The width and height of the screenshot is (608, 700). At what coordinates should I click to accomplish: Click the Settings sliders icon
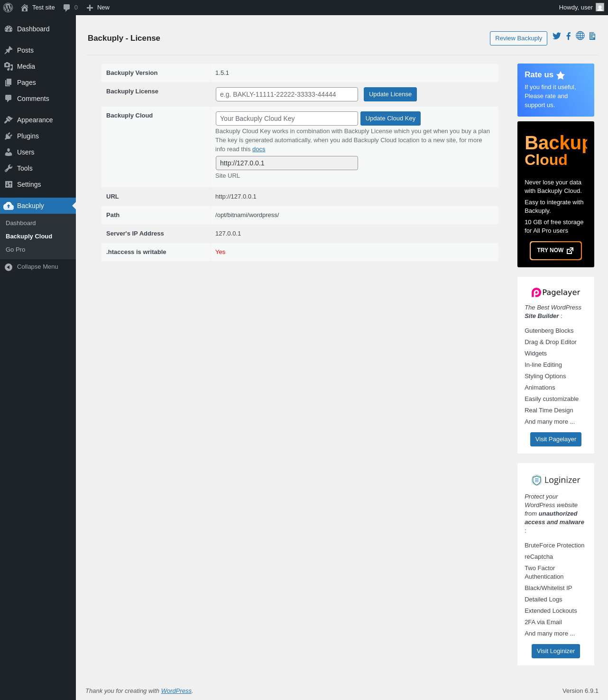point(9,184)
